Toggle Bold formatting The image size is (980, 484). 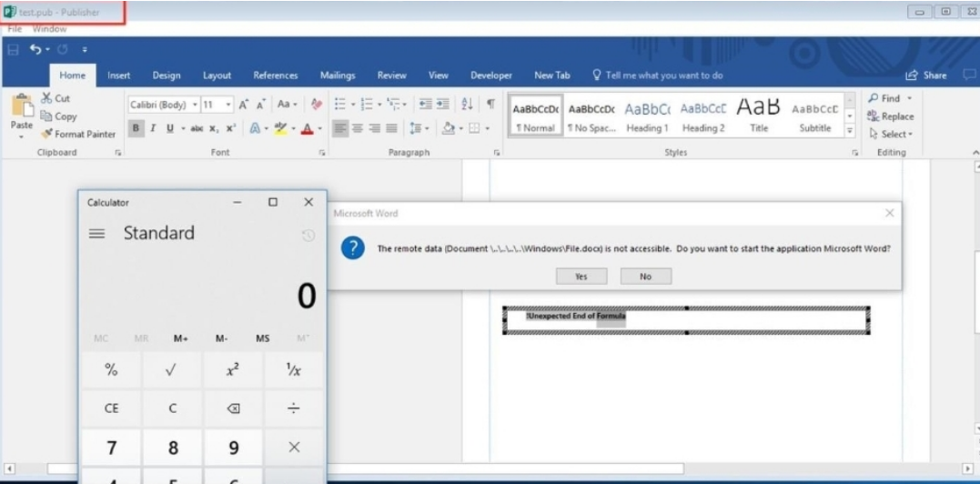[x=136, y=128]
